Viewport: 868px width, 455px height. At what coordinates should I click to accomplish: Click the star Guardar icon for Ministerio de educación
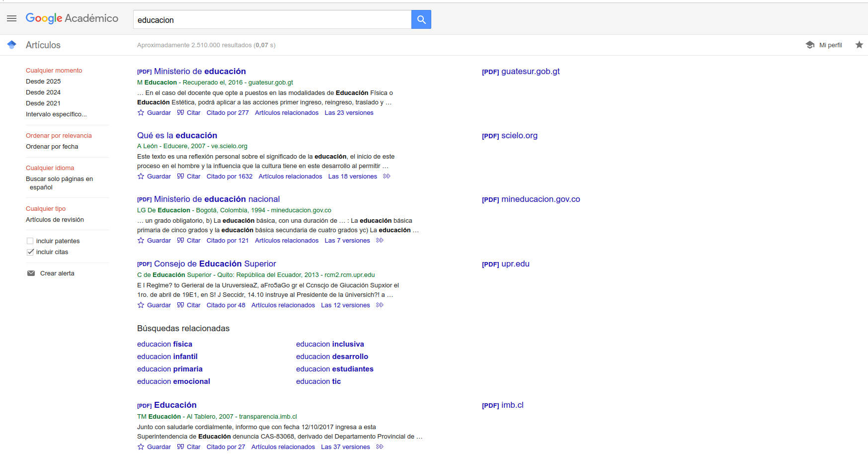[141, 113]
